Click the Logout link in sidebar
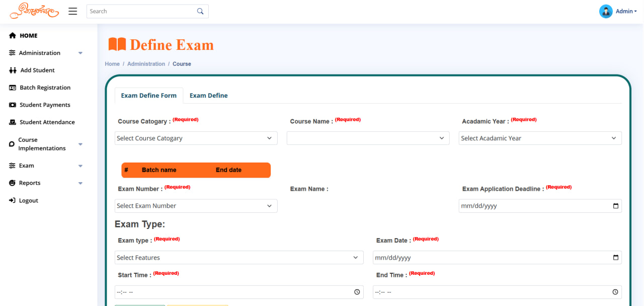The height and width of the screenshot is (306, 644). point(28,200)
